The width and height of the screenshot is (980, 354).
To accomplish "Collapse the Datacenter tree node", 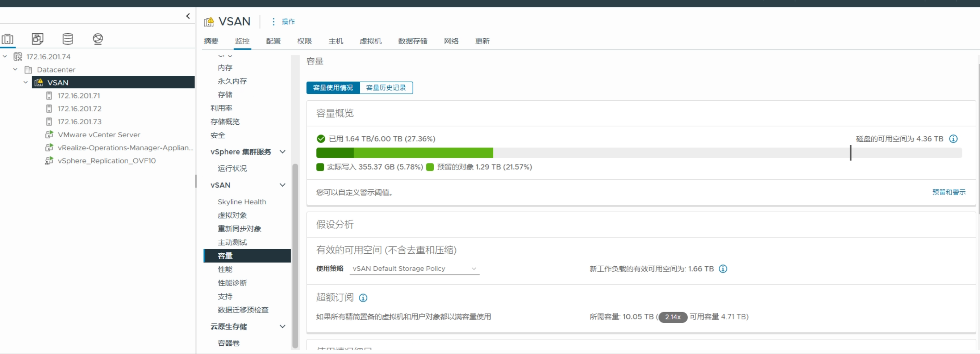I will pos(15,69).
